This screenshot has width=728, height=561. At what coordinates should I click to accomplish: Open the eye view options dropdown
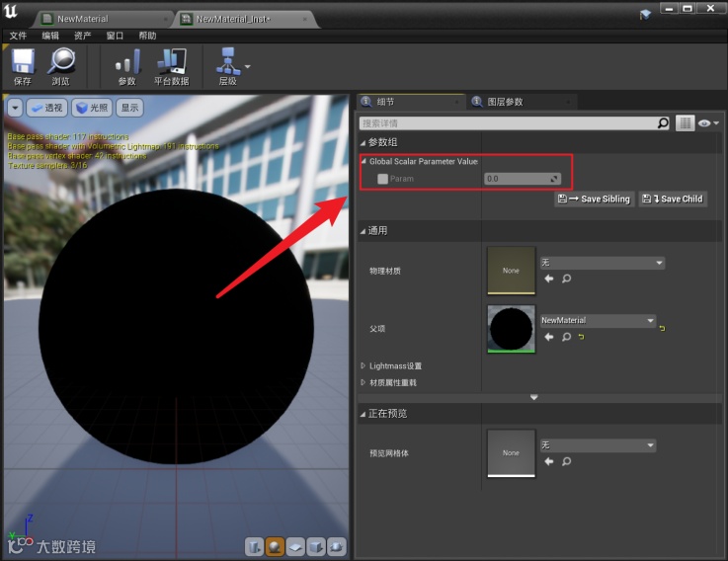708,123
